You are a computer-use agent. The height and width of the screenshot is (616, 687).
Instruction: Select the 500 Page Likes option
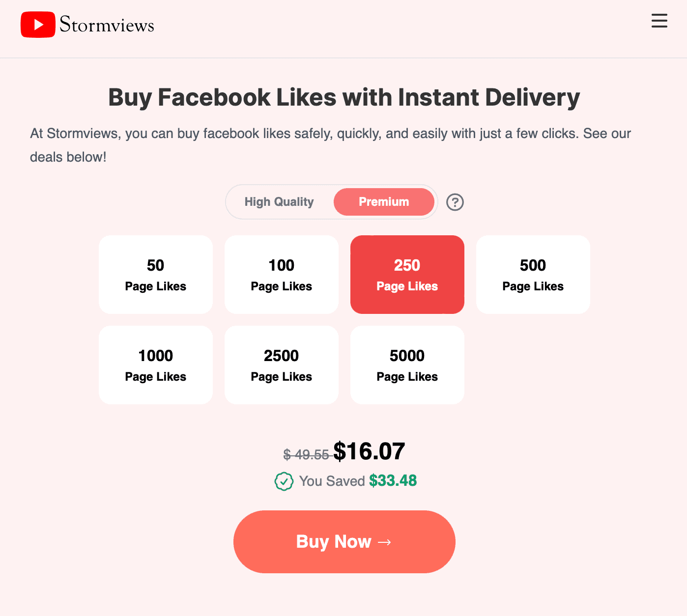(533, 275)
